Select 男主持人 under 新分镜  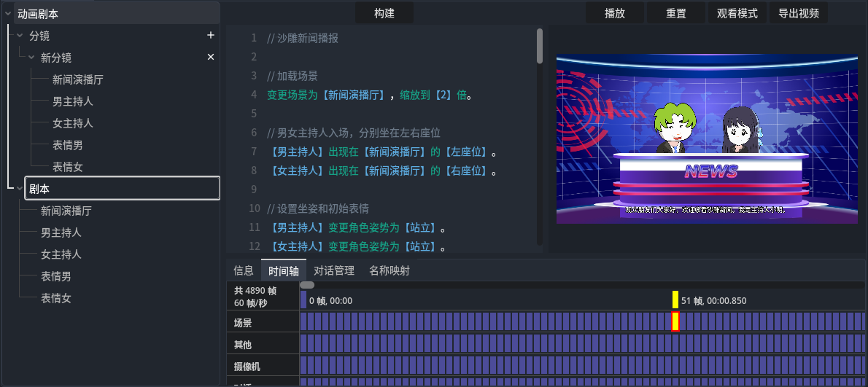pos(72,101)
